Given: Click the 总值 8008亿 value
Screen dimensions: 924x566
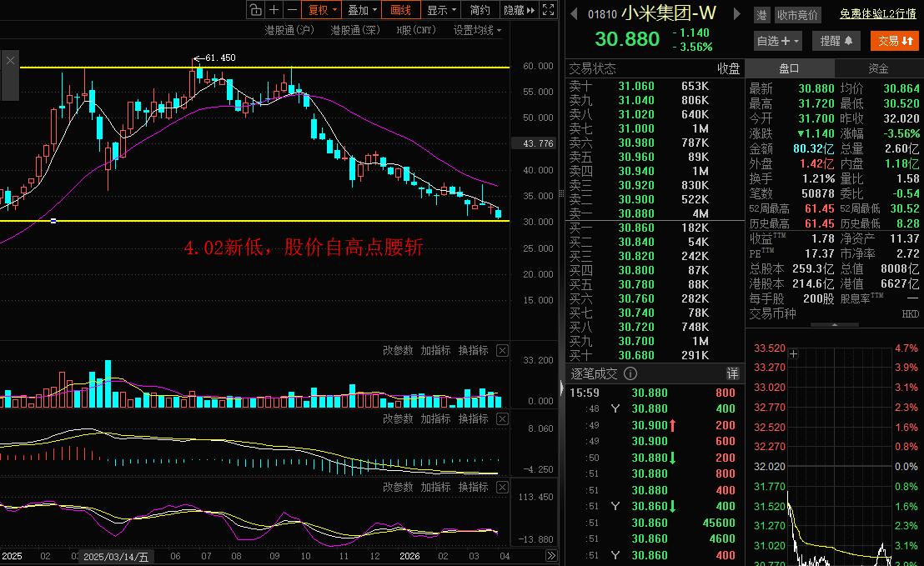Looking at the screenshot, I should point(899,268).
